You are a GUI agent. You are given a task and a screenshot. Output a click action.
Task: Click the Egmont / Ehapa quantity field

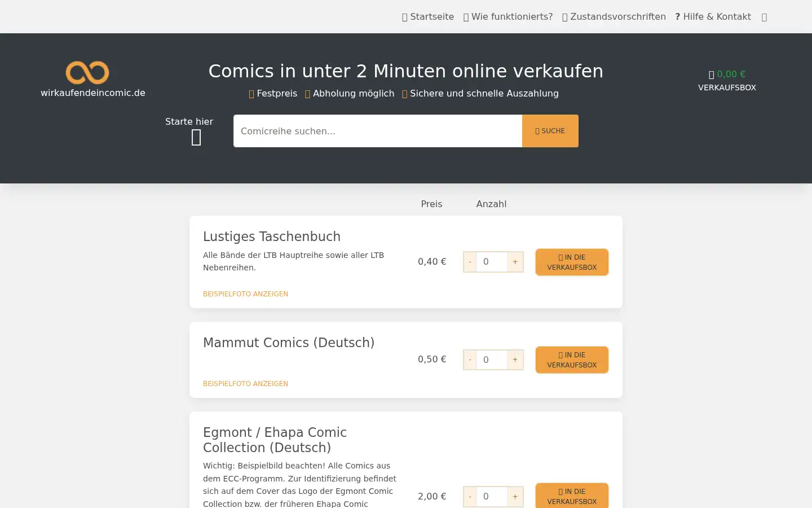pyautogui.click(x=492, y=497)
